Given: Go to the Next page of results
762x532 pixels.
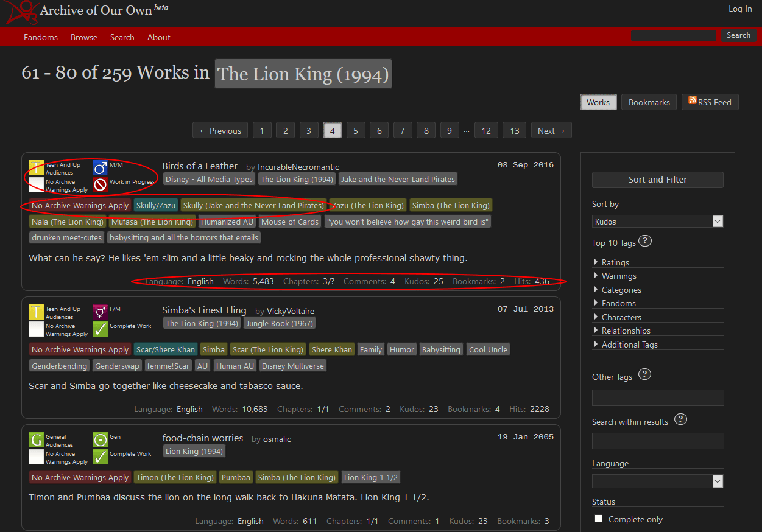Looking at the screenshot, I should tap(551, 131).
